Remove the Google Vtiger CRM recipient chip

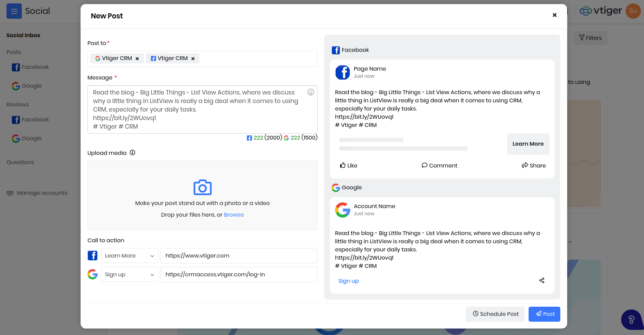click(137, 58)
